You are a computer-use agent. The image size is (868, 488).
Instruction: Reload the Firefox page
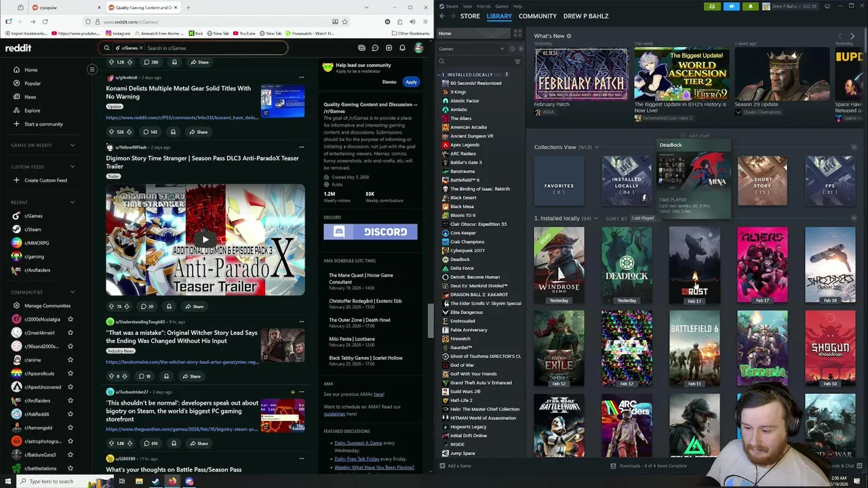coord(45,22)
